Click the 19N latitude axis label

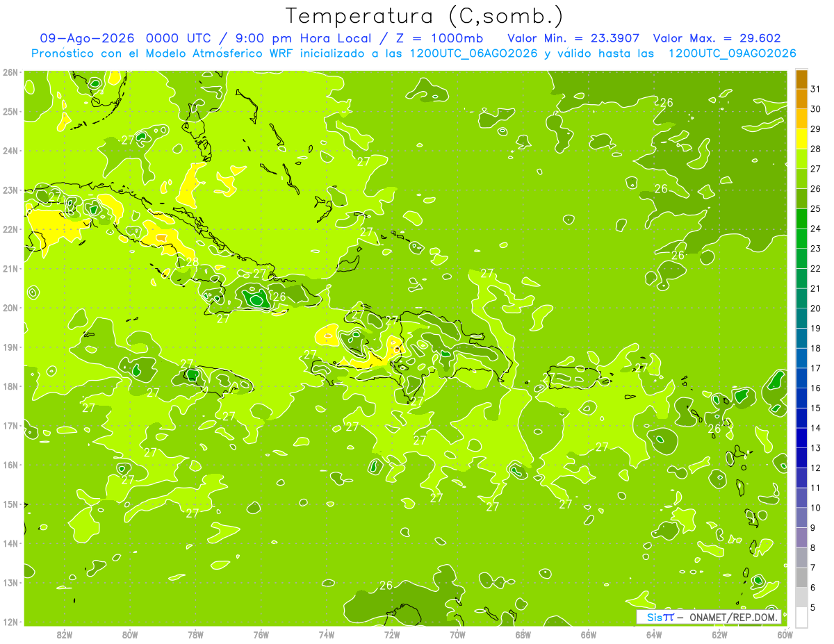[x=10, y=347]
